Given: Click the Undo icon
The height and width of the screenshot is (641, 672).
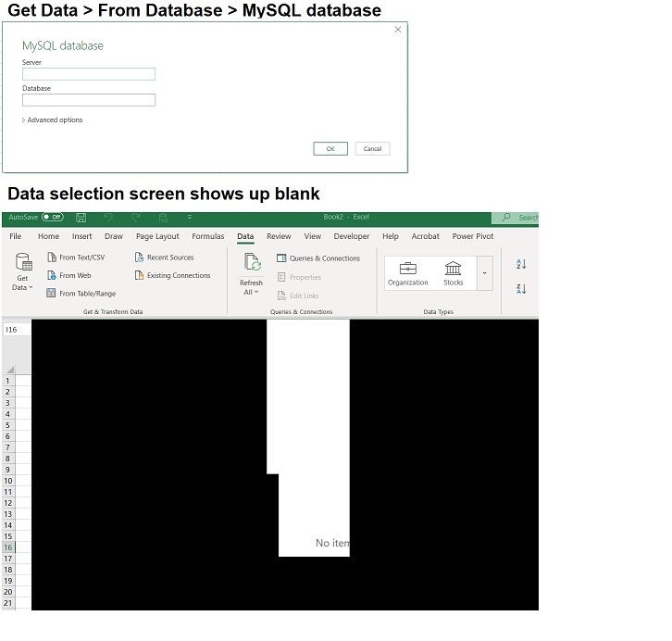Looking at the screenshot, I should [108, 218].
